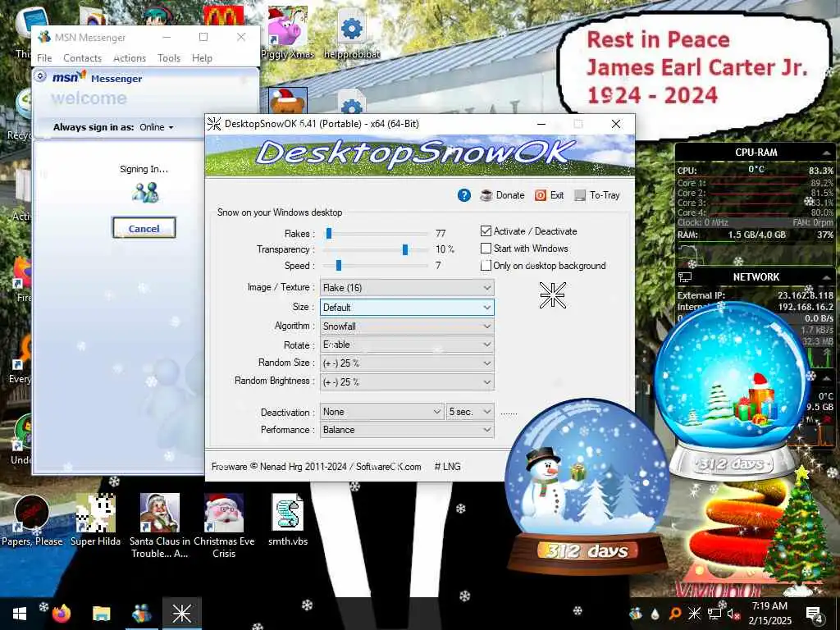
Task: Open the Algorithm dropdown set to Snowfall
Action: [x=407, y=326]
